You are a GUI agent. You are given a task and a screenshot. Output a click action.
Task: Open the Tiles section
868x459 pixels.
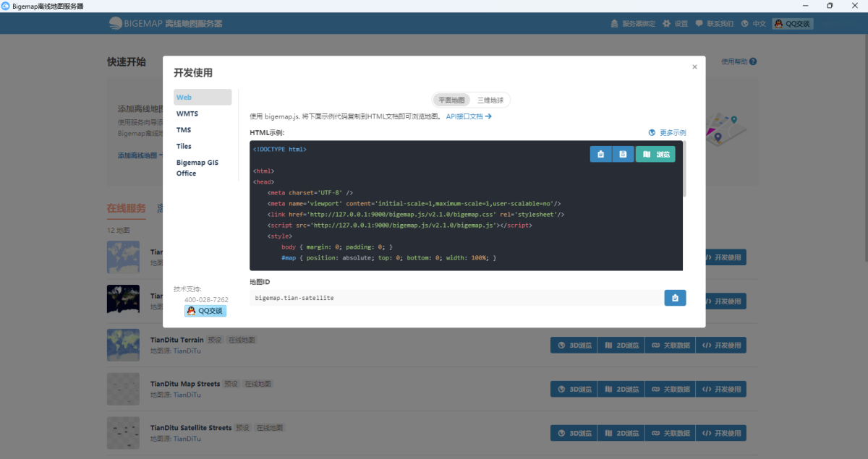click(184, 146)
